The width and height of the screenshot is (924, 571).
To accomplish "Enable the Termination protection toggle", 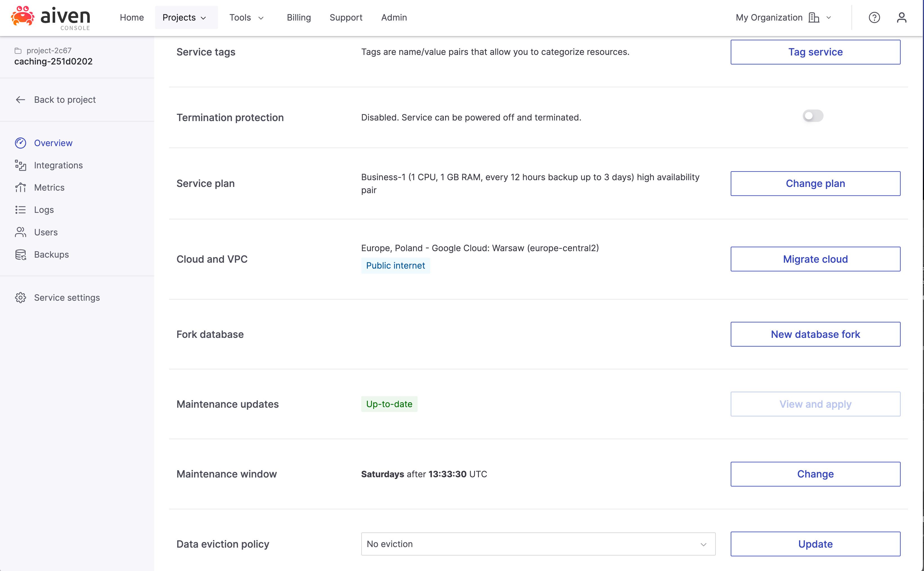I will [813, 116].
